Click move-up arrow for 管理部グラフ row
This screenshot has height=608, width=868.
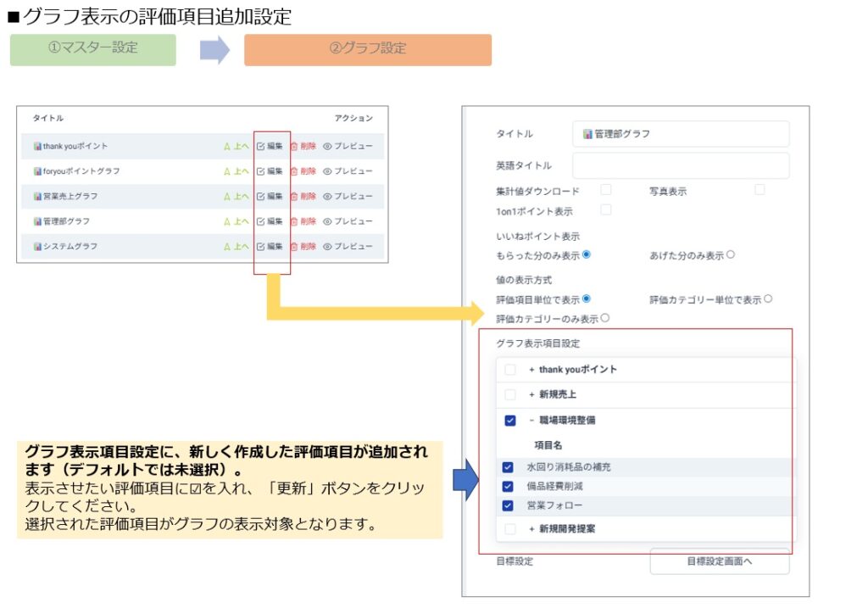[x=227, y=221]
